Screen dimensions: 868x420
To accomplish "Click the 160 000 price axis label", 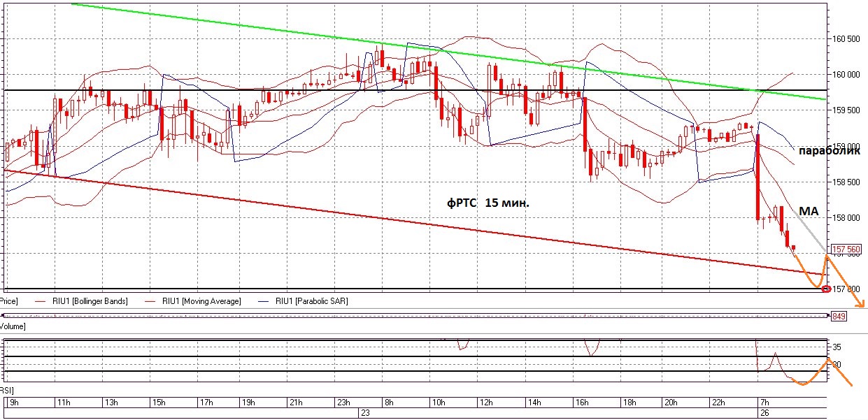I will tap(847, 75).
